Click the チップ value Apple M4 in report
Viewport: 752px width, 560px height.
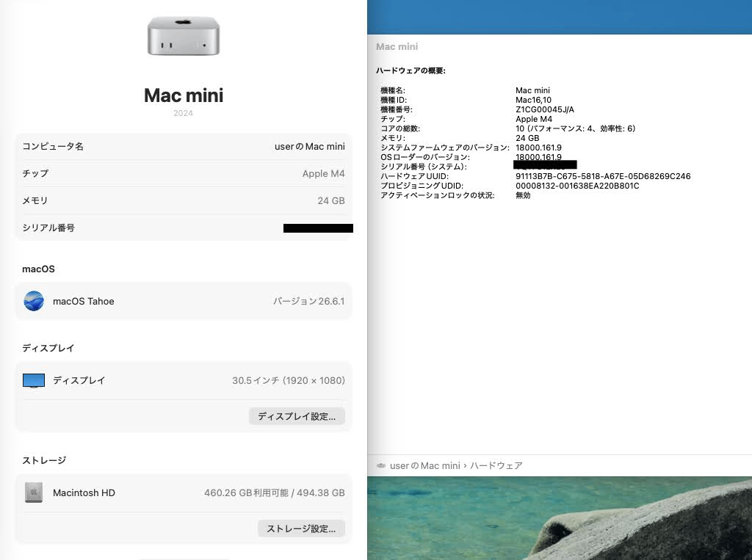pos(534,119)
